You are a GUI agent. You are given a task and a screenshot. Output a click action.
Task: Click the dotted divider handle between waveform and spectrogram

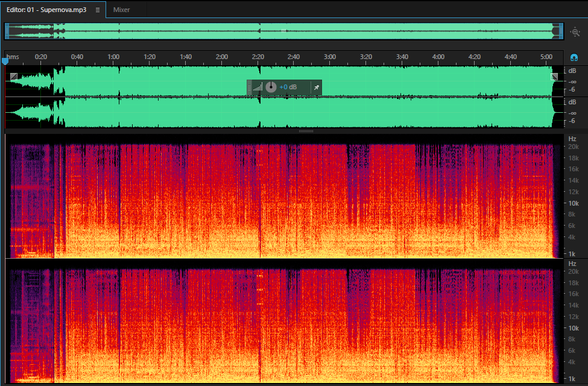(306, 131)
